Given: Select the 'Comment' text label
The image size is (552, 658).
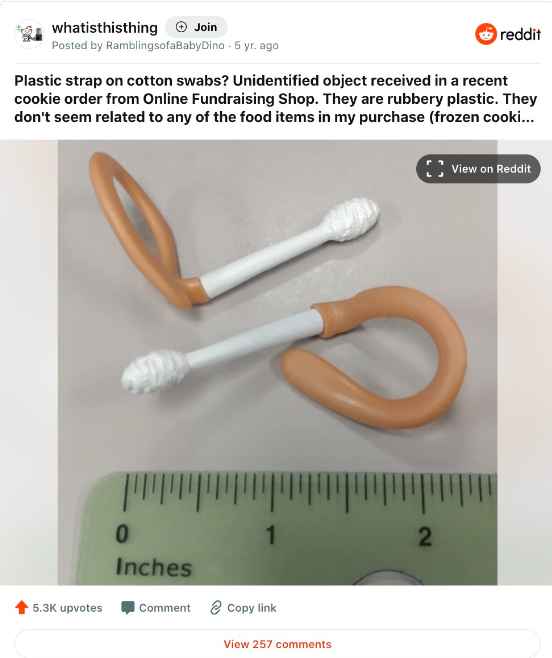Looking at the screenshot, I should [165, 608].
